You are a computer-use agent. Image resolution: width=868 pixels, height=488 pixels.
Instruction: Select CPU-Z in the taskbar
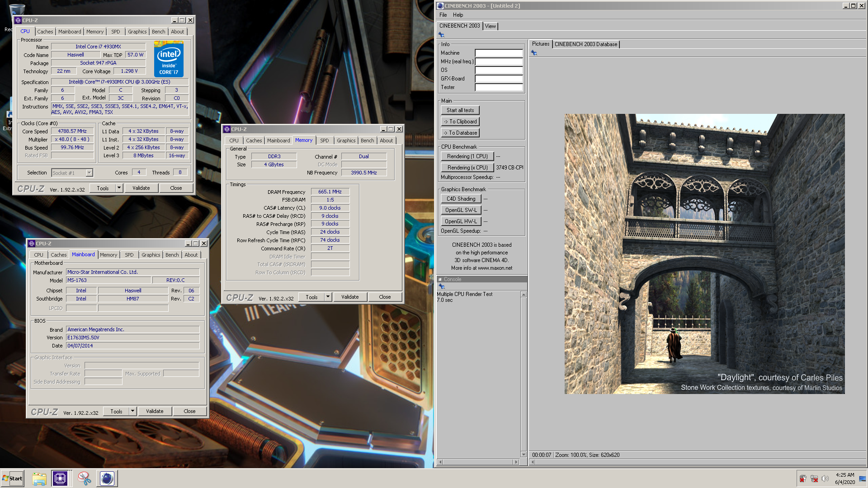click(x=60, y=478)
